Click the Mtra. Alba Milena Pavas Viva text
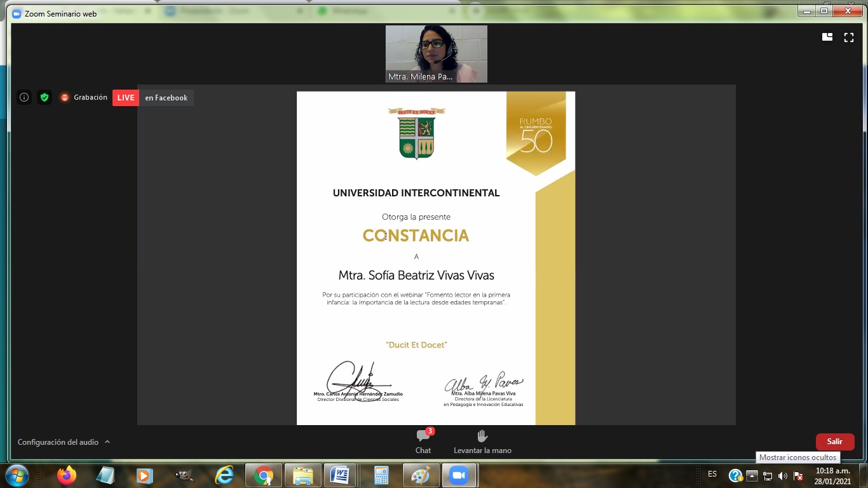 click(484, 394)
